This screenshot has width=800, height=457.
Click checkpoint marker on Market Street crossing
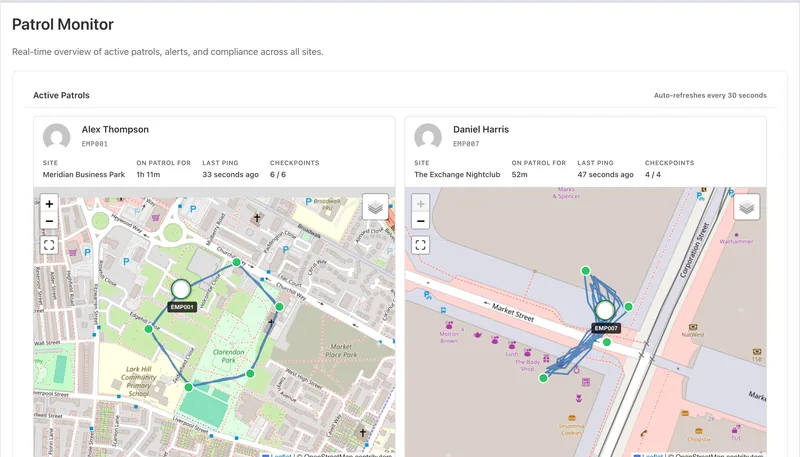pyautogui.click(x=607, y=342)
